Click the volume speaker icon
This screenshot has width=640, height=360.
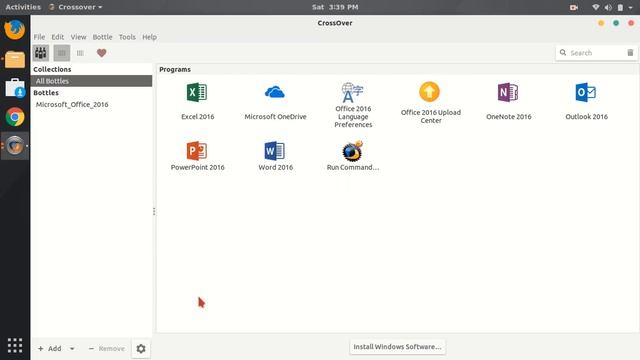point(608,7)
